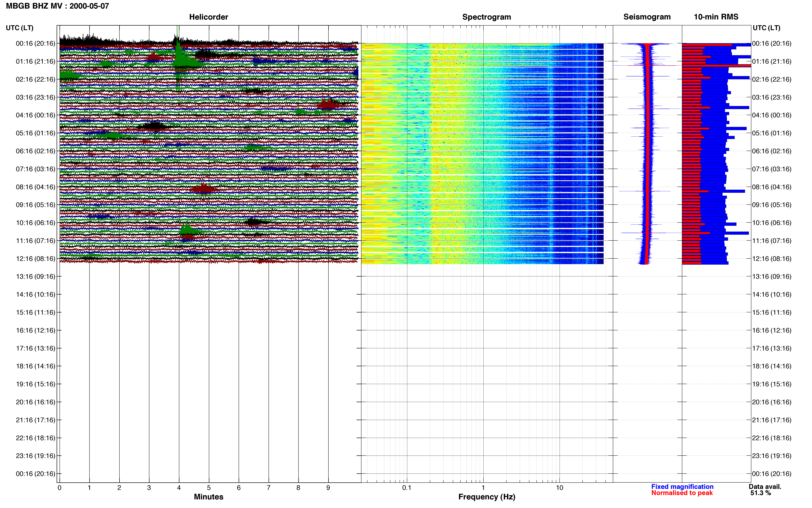Click Helicorder time label 03:16 (23:16)
The height and width of the screenshot is (508, 812).
pos(35,97)
